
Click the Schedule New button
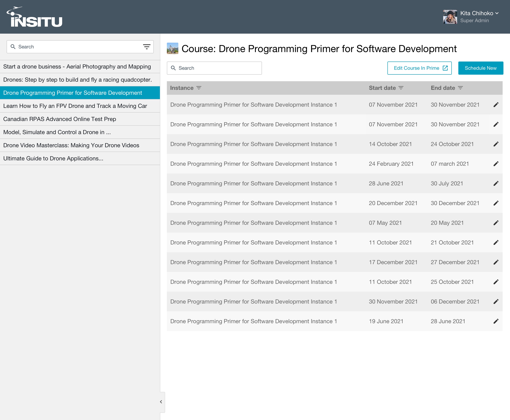click(x=480, y=68)
